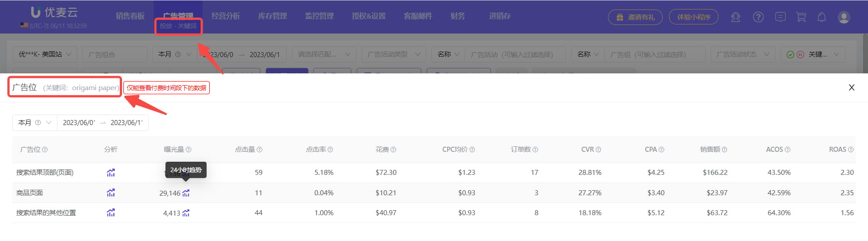Open 优***K- 美国站 store dropdown
868x241 pixels.
(x=45, y=54)
